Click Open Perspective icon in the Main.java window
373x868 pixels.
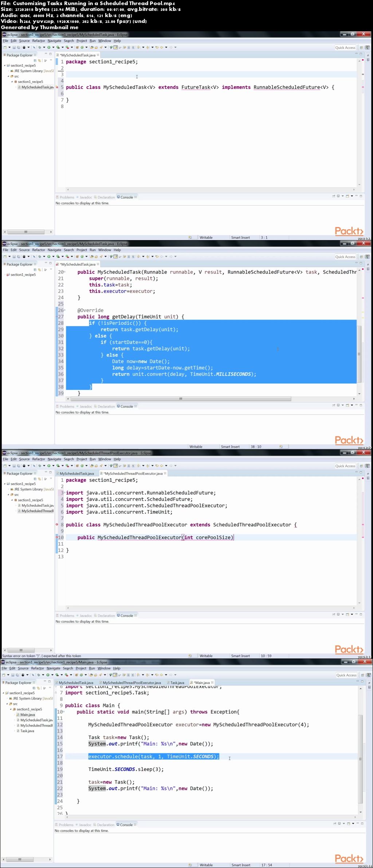pyautogui.click(x=362, y=675)
